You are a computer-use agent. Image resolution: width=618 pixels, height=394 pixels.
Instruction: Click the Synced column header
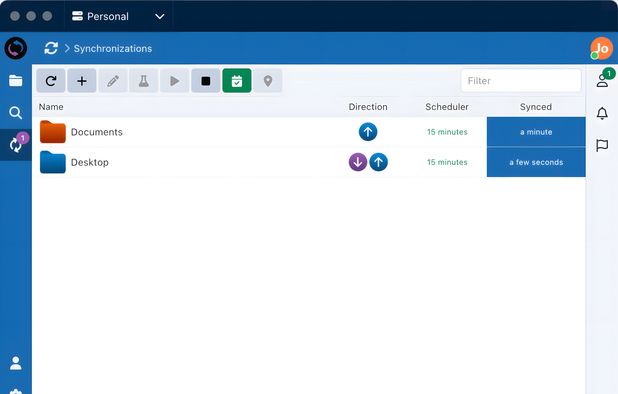tap(536, 107)
